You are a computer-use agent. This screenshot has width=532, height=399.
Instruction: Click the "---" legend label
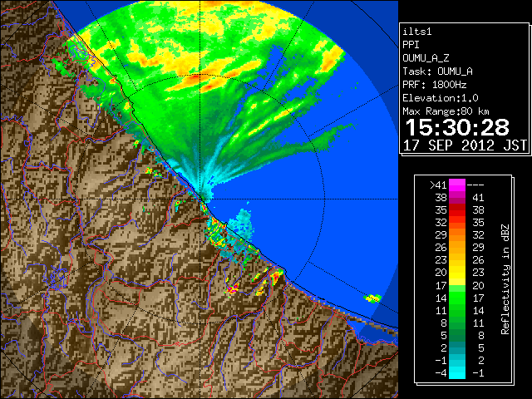pyautogui.click(x=475, y=185)
